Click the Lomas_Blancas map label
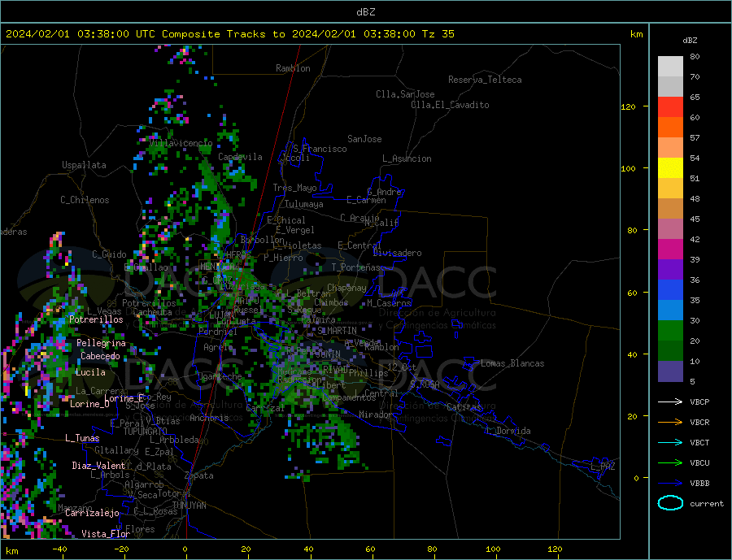Viewport: 732px width, 560px height. pos(512,363)
